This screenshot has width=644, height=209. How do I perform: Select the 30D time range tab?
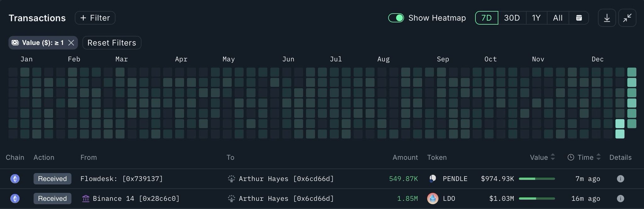click(512, 18)
